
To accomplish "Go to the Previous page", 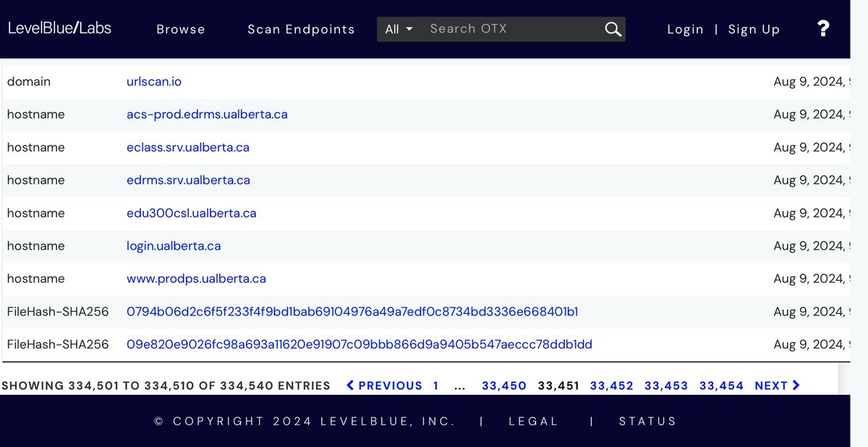I will point(384,386).
